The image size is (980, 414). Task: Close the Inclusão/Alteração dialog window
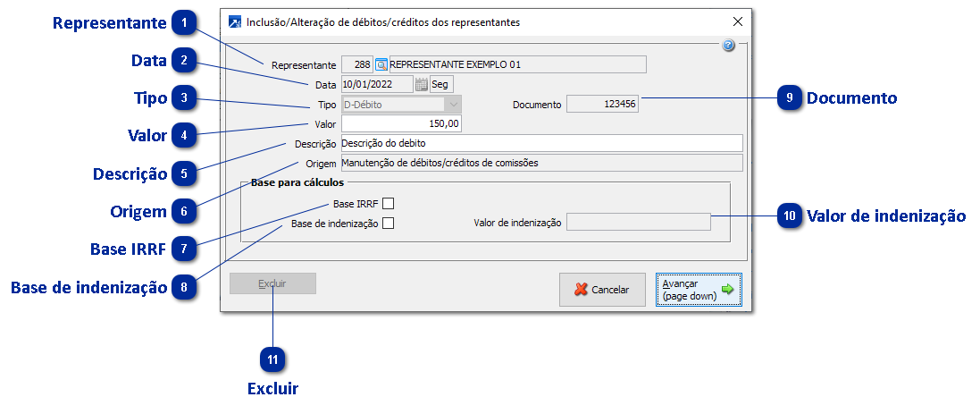pyautogui.click(x=738, y=21)
